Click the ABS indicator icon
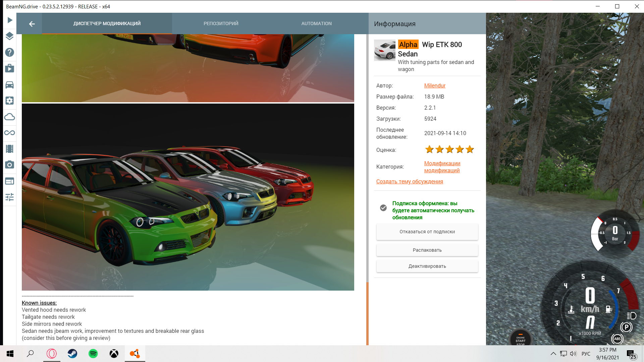 [x=617, y=339]
